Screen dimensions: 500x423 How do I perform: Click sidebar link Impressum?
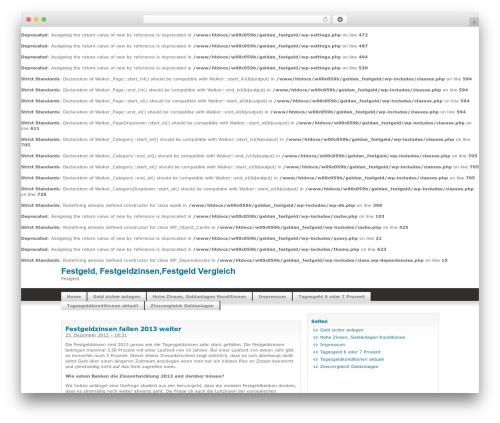pyautogui.click(x=332, y=345)
